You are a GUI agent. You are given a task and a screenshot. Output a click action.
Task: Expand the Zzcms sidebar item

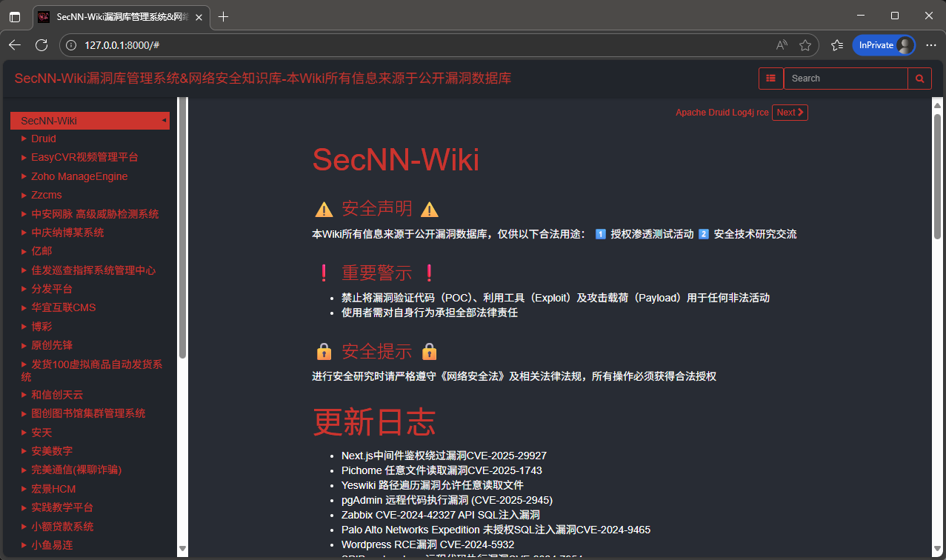pos(41,195)
